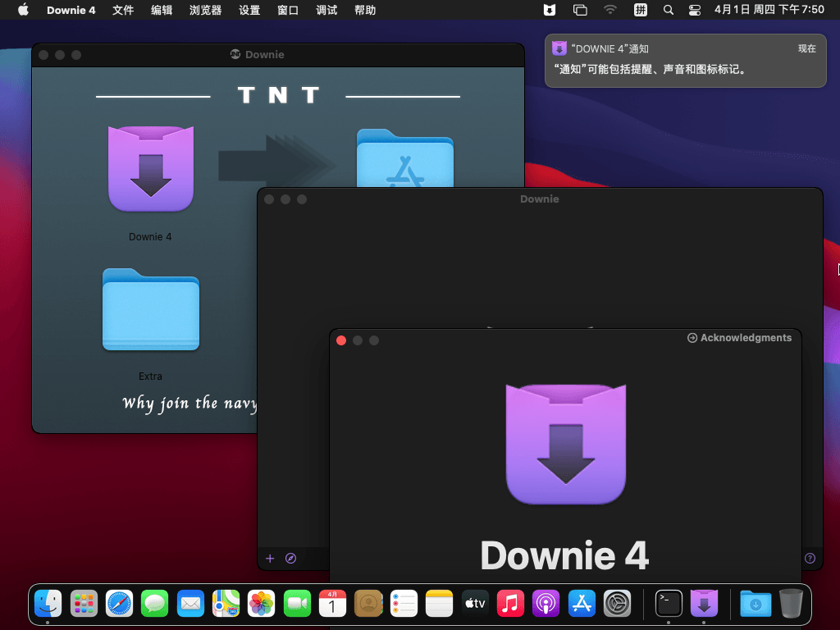This screenshot has width=840, height=630.
Task: Open System Preferences from the Dock
Action: [x=617, y=604]
